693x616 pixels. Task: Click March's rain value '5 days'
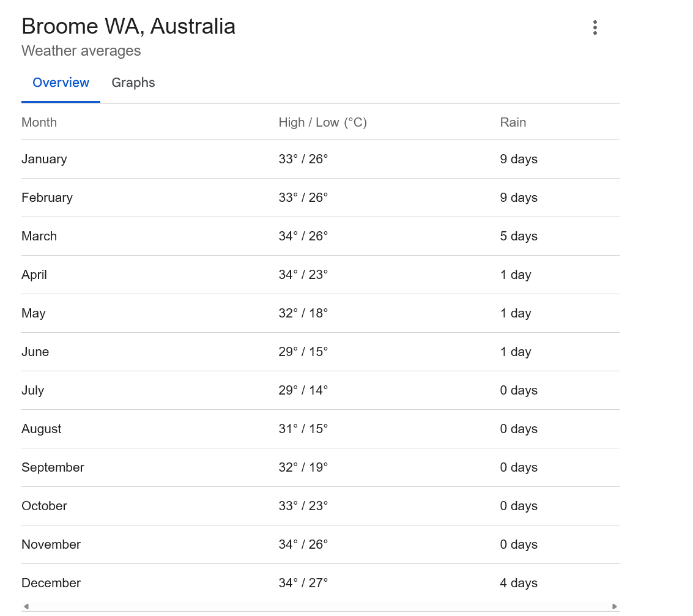pyautogui.click(x=519, y=236)
